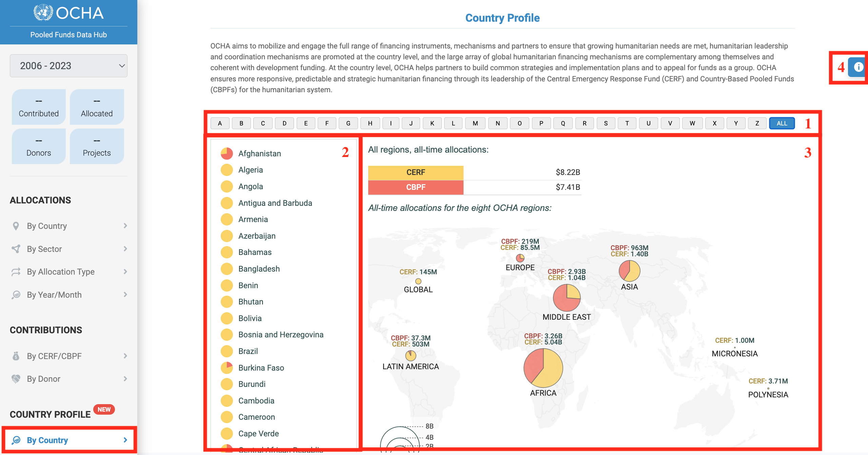Open the Cape Verde profile
868x455 pixels.
click(x=258, y=434)
